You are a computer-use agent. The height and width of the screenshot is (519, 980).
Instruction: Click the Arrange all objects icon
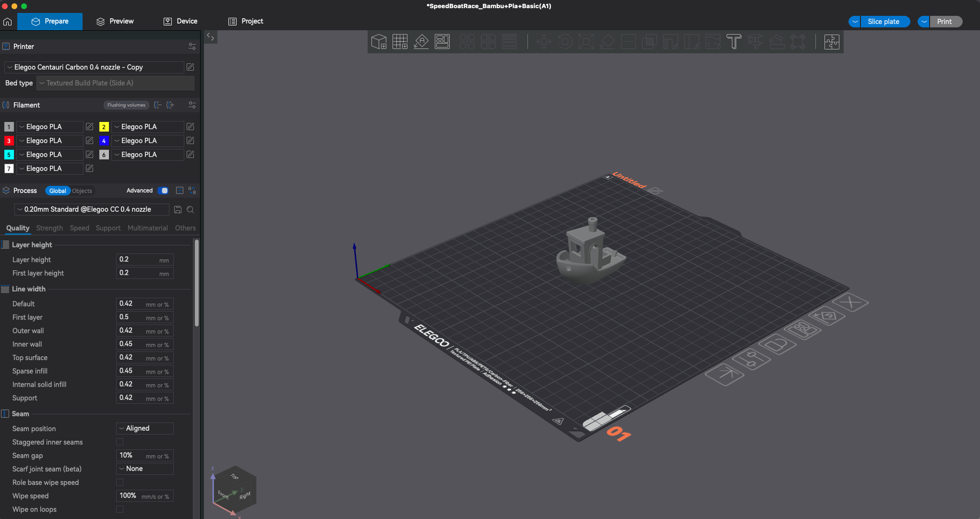click(x=442, y=42)
